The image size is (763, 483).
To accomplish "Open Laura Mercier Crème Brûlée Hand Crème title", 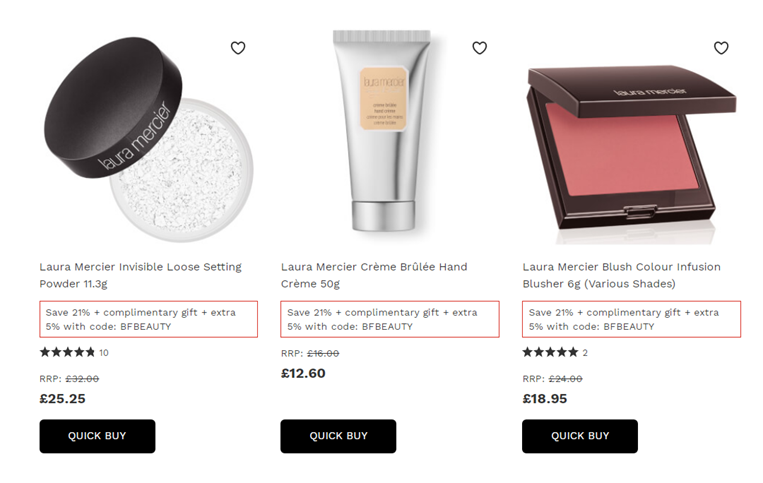I will (x=374, y=275).
